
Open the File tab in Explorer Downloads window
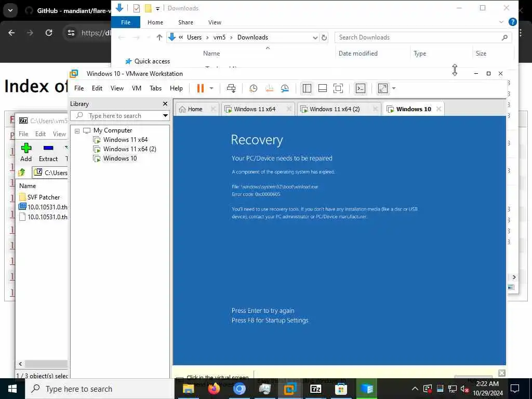pyautogui.click(x=126, y=22)
